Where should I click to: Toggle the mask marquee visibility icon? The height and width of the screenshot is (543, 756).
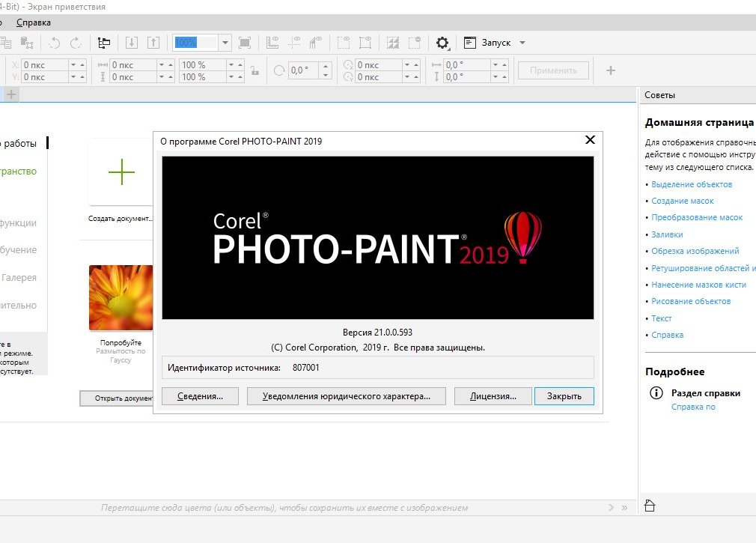click(x=344, y=43)
